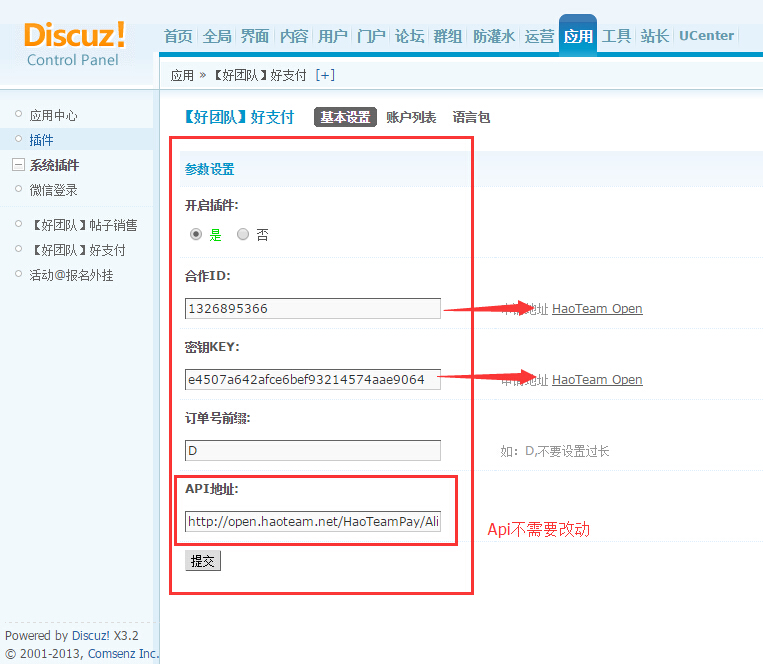Click the [+] shortcut in breadcrumb

click(325, 75)
